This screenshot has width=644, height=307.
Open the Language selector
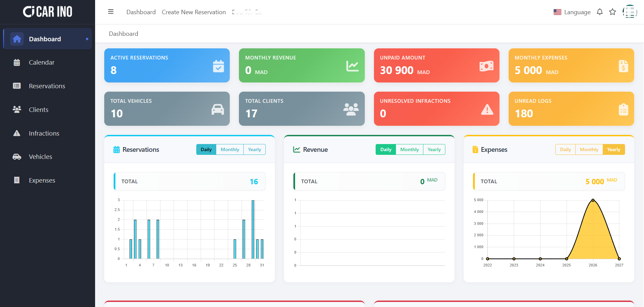coord(572,12)
